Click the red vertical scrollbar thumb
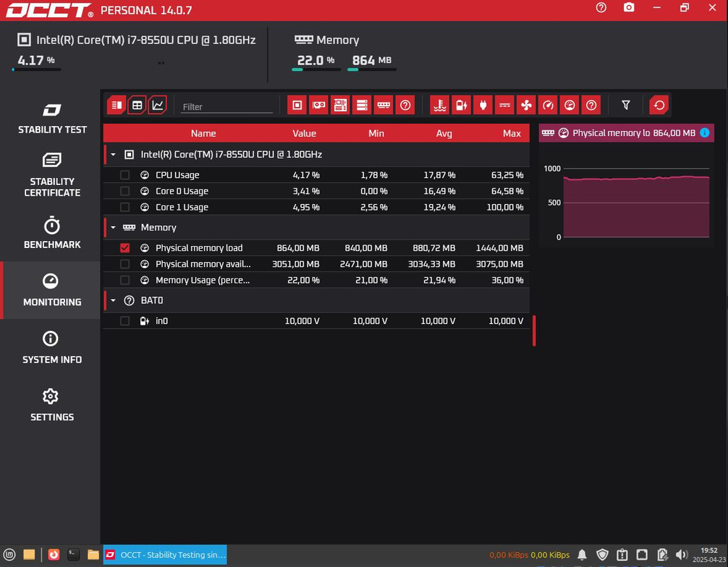Viewport: 728px width, 567px height. [534, 330]
